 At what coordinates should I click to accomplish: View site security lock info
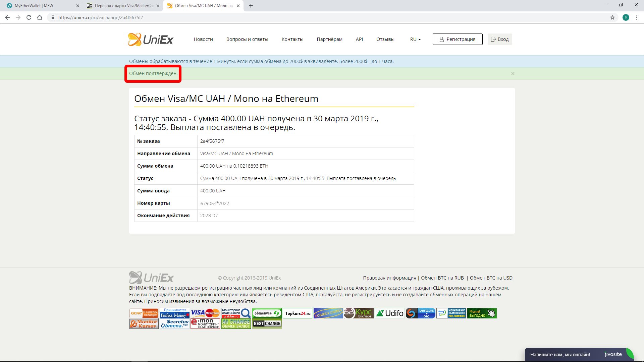pyautogui.click(x=53, y=17)
